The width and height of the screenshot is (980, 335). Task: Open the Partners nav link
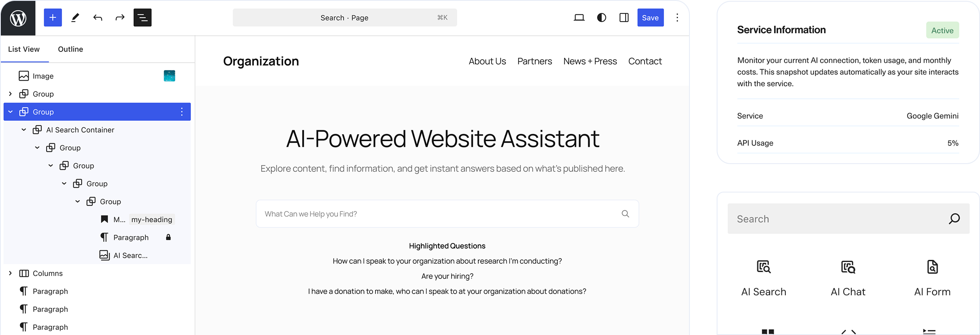pos(534,61)
